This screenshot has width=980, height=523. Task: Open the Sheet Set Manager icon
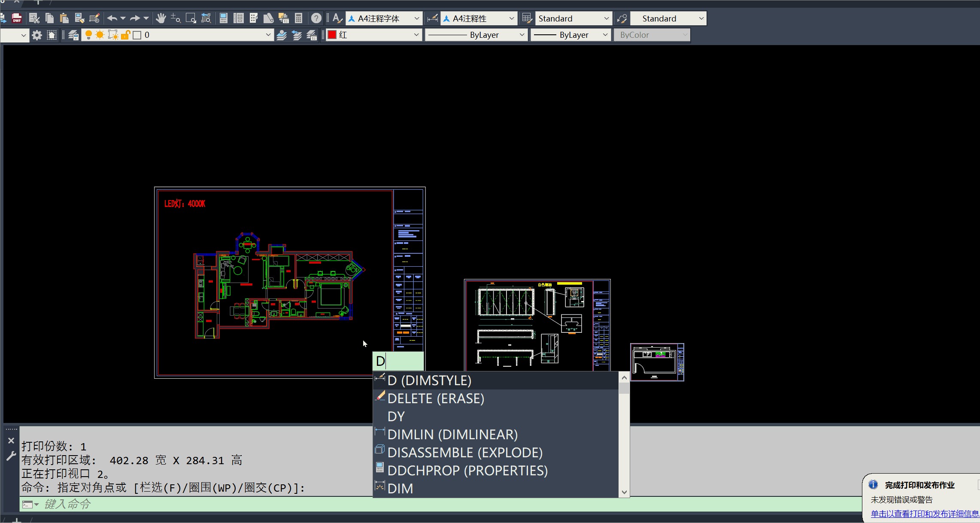(x=269, y=18)
